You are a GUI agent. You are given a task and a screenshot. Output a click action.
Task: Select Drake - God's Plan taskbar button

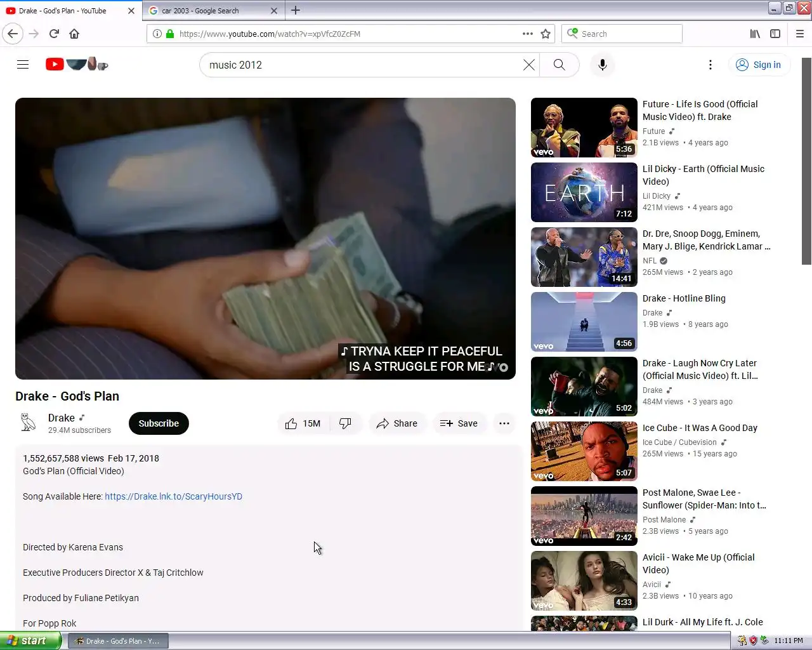point(119,641)
